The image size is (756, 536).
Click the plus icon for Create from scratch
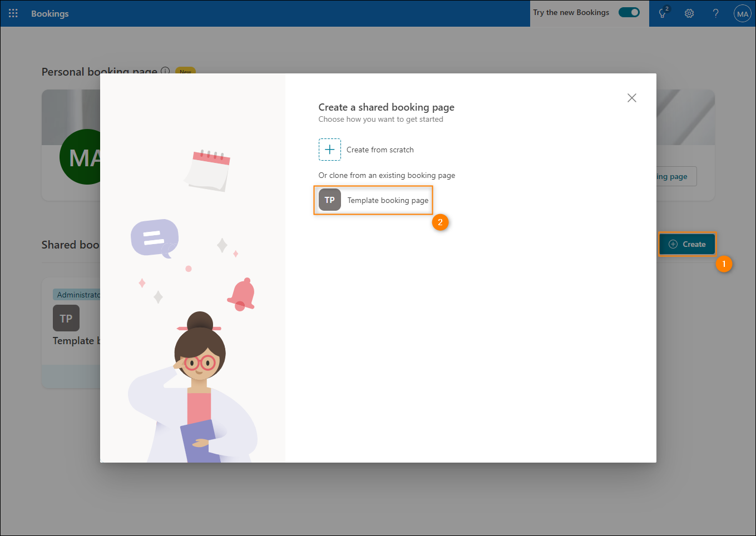coord(330,150)
